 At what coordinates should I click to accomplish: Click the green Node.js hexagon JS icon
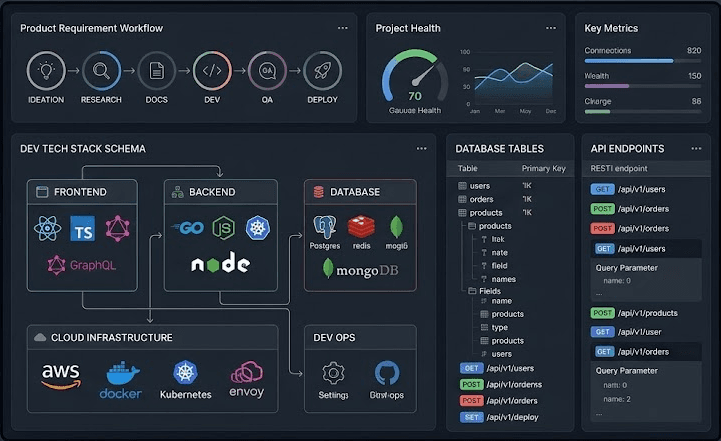(223, 228)
